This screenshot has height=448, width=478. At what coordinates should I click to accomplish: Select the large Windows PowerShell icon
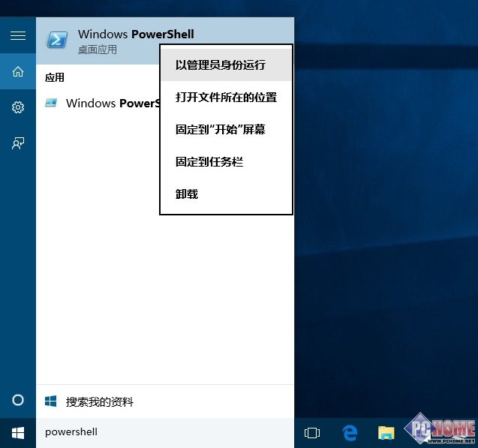(57, 40)
